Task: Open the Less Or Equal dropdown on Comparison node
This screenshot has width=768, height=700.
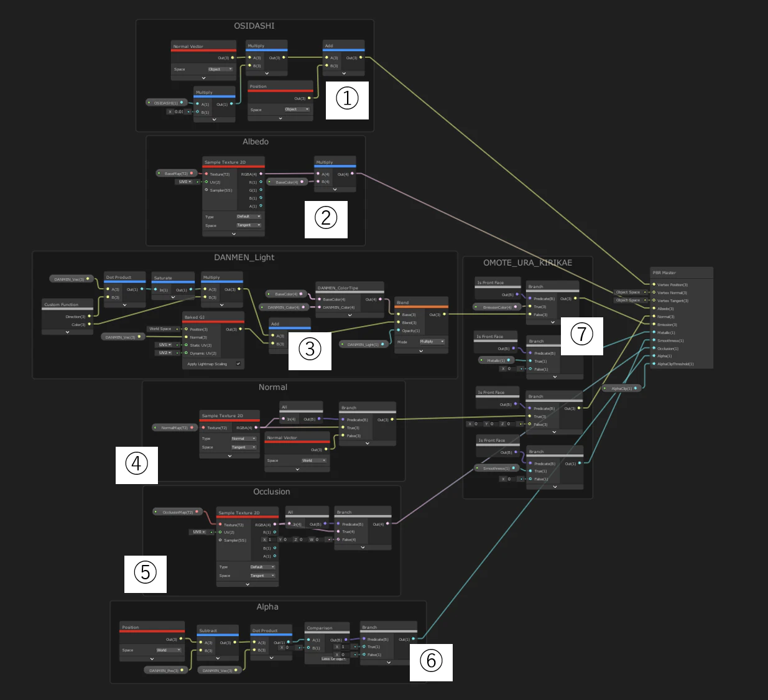Action: (x=333, y=659)
